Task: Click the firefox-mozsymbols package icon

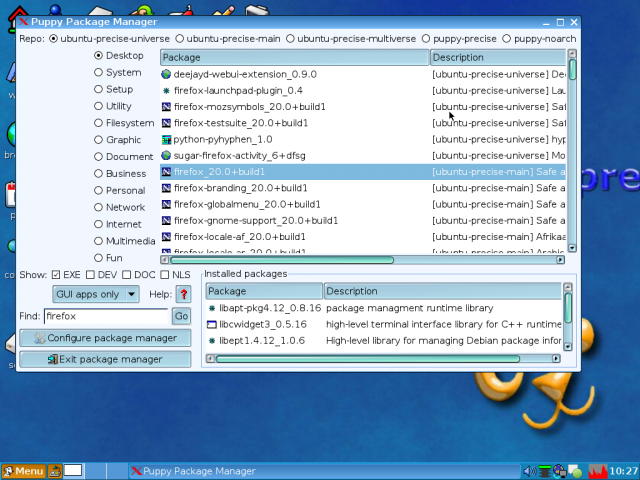Action: (x=166, y=107)
